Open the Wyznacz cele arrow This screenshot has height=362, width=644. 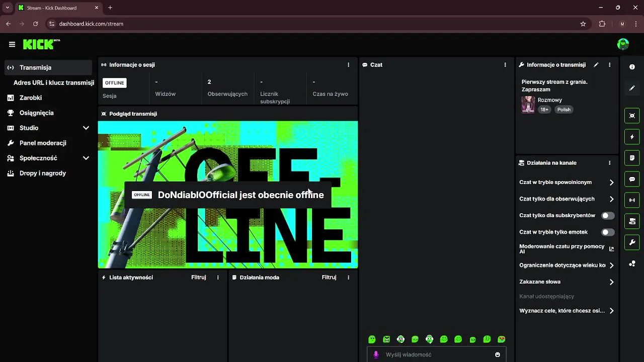click(x=611, y=311)
